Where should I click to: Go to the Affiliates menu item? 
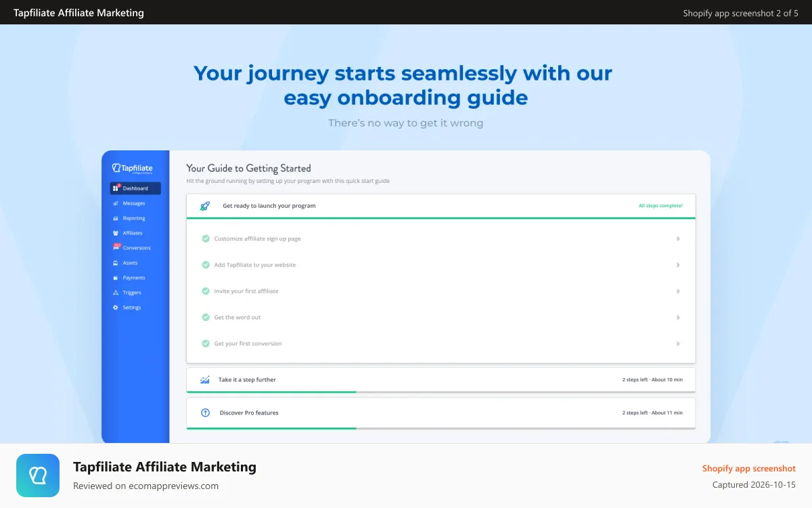(x=133, y=233)
